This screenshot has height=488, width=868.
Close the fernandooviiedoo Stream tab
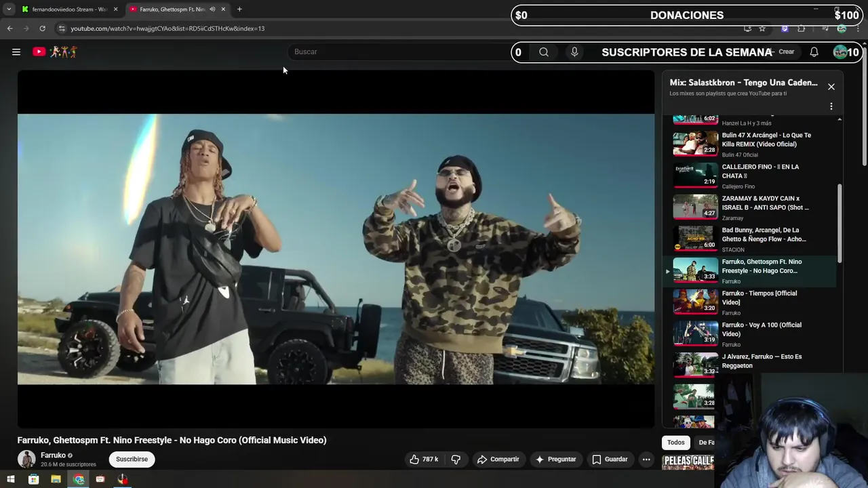coord(115,9)
